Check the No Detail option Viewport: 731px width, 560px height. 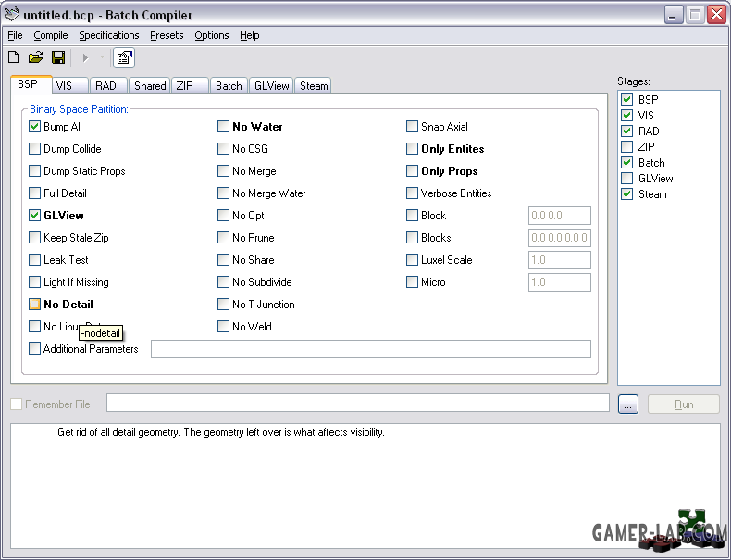pyautogui.click(x=34, y=305)
